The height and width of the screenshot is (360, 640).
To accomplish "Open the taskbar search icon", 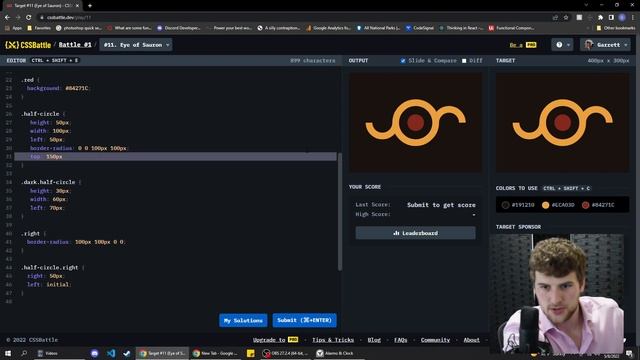I will [24, 353].
